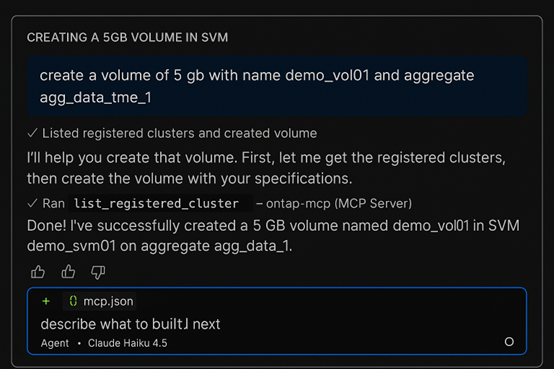Click the circle icon at right of input box

click(x=509, y=341)
